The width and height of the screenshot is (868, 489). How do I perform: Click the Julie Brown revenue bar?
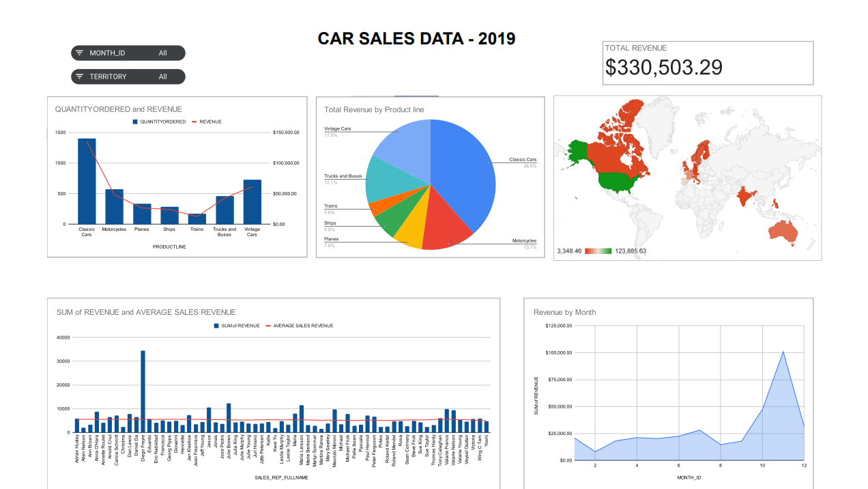click(x=229, y=418)
